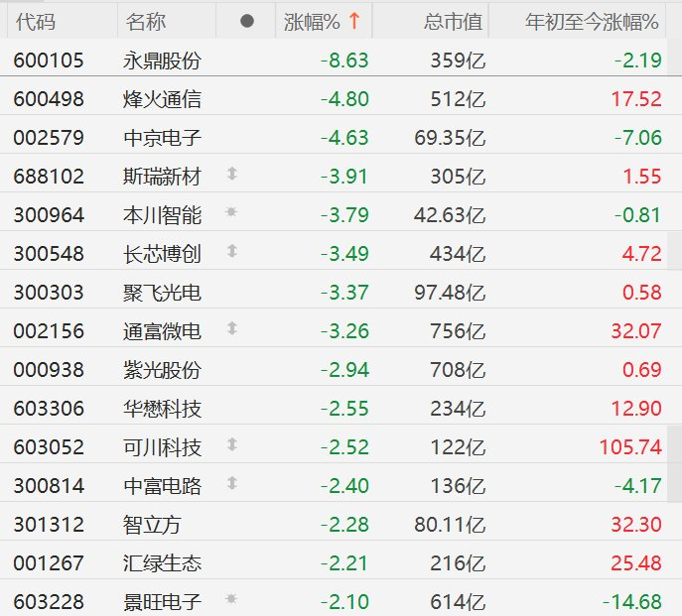Click the 32.30 year-to-date value
Screen dimensions: 682x616
click(x=636, y=525)
